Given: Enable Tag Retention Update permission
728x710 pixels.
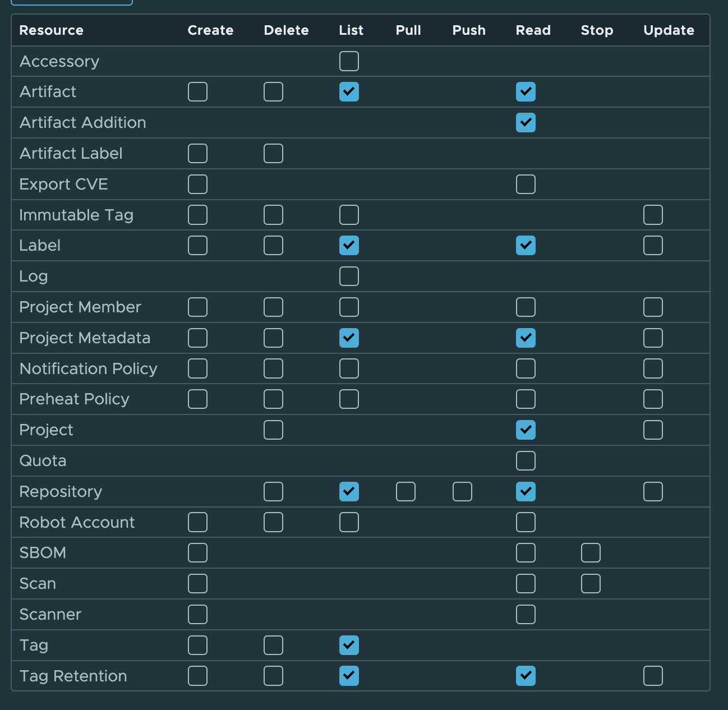Looking at the screenshot, I should pyautogui.click(x=653, y=676).
